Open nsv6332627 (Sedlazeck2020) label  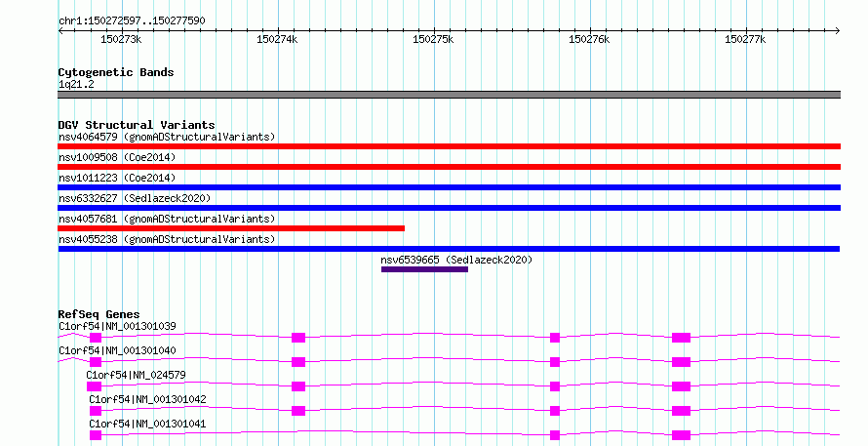click(135, 198)
